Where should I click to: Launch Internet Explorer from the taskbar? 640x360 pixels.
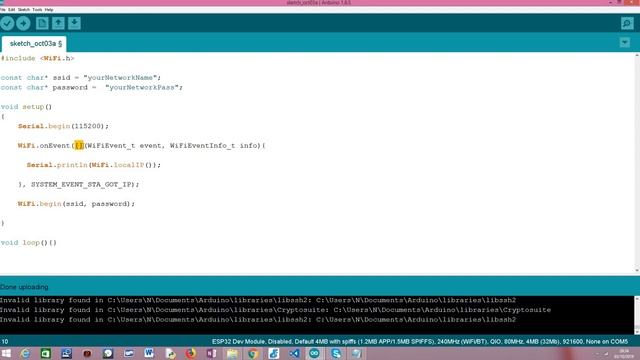click(25, 353)
